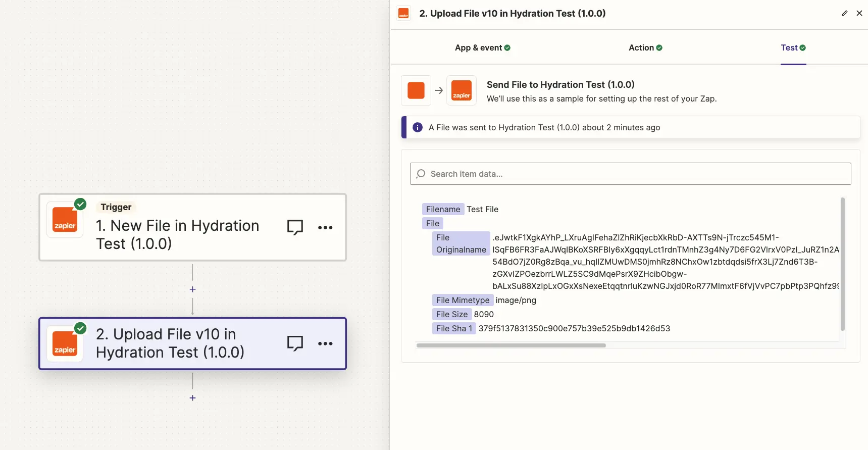868x450 pixels.
Task: Select the Test tab
Action: click(x=793, y=47)
